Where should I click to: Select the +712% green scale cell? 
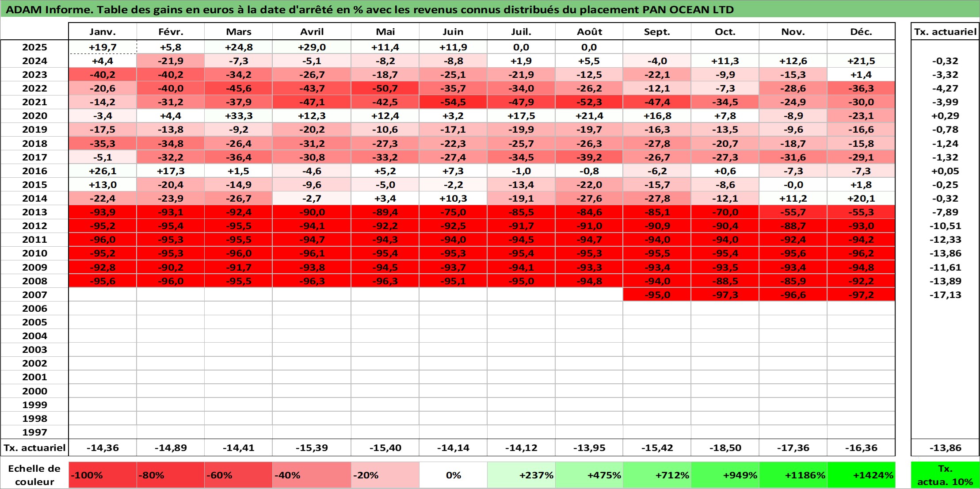(657, 475)
